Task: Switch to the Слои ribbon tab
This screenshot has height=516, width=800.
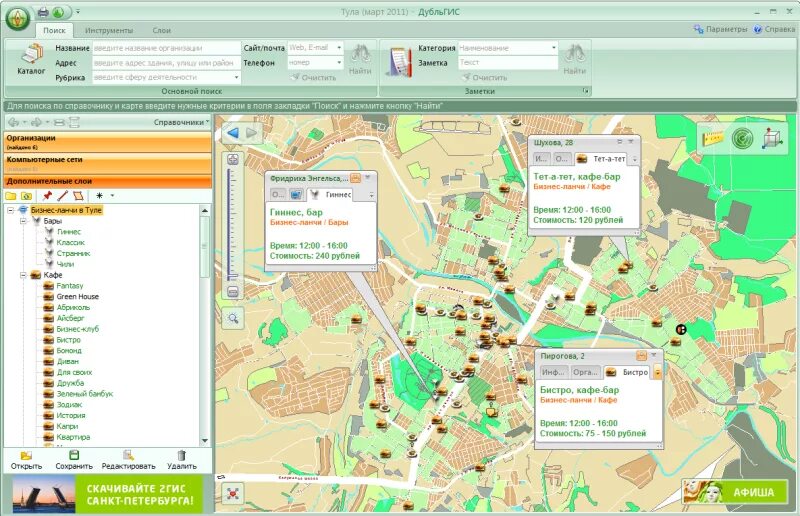Action: pyautogui.click(x=161, y=31)
